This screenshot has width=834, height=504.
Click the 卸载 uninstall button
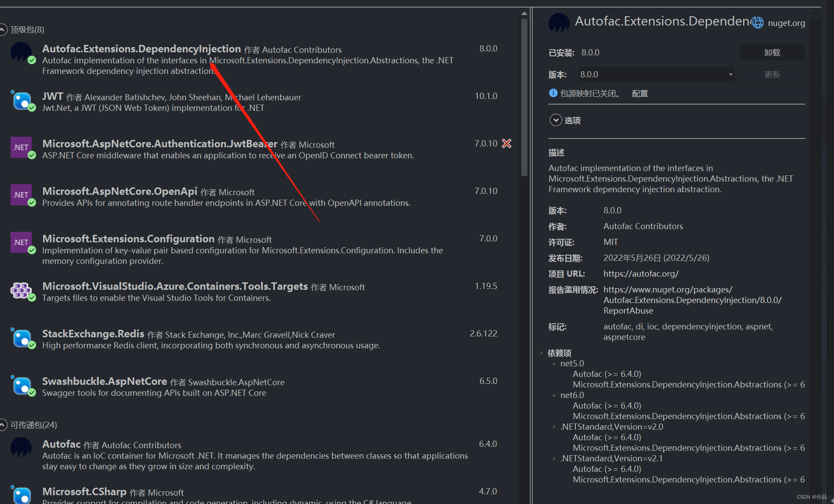point(772,52)
